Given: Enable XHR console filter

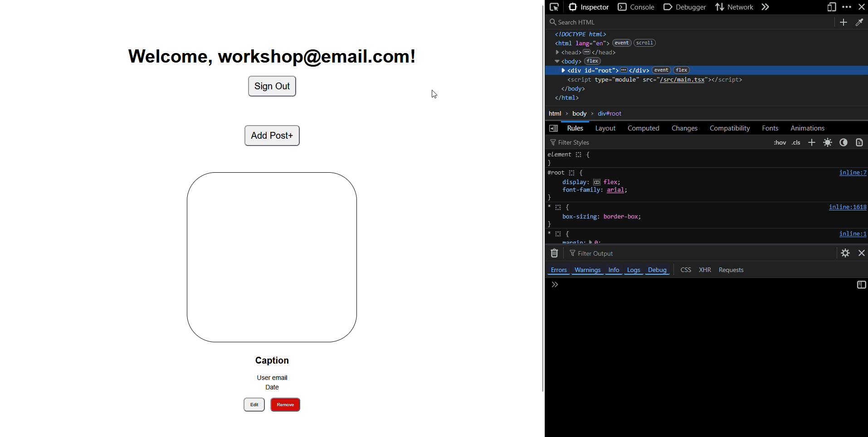Looking at the screenshot, I should pos(705,270).
